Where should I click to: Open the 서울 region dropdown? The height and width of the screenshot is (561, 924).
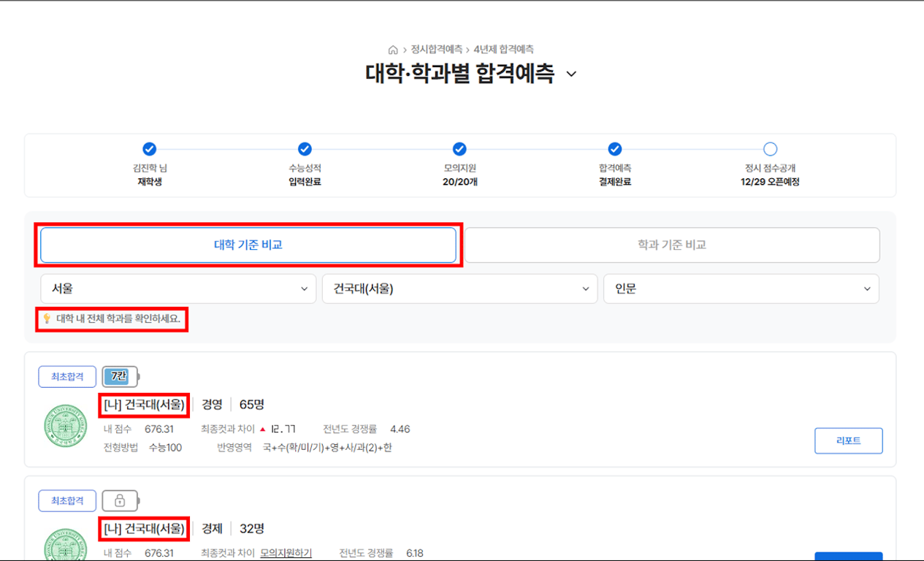[x=178, y=289]
